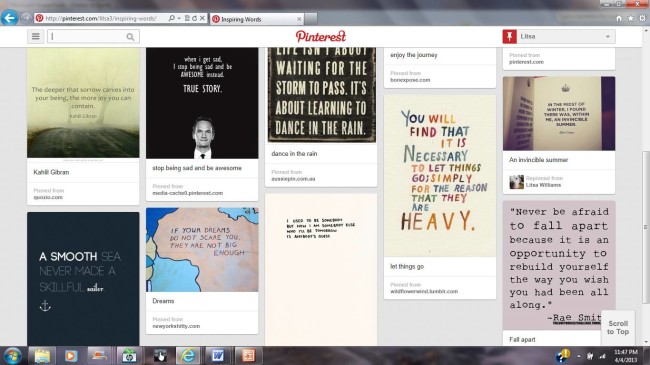The width and height of the screenshot is (650, 365).
Task: Open Pinterest categories hamburger menu
Action: click(x=36, y=36)
